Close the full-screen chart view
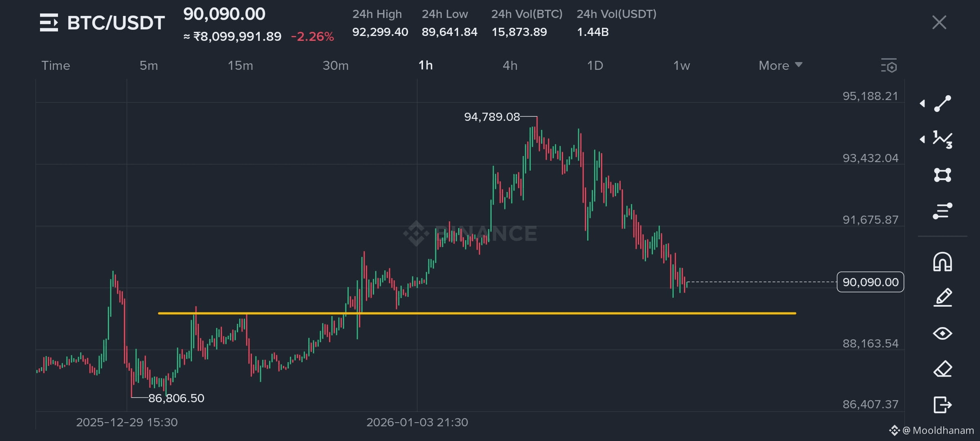Image resolution: width=980 pixels, height=441 pixels. pos(939,22)
